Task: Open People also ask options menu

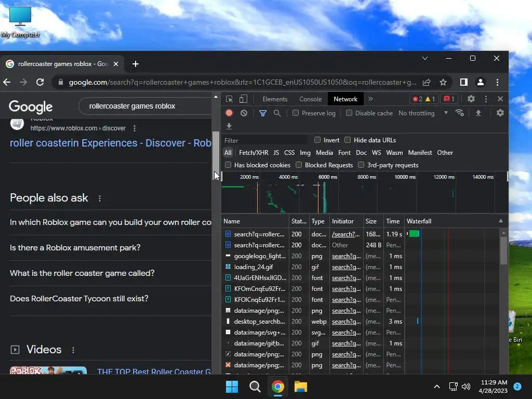Action: (x=99, y=198)
